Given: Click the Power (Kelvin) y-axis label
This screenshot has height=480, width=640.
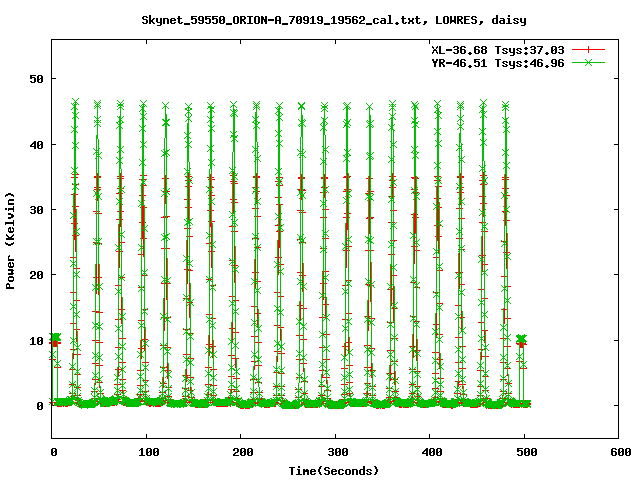Looking at the screenshot, I should coord(10,241).
